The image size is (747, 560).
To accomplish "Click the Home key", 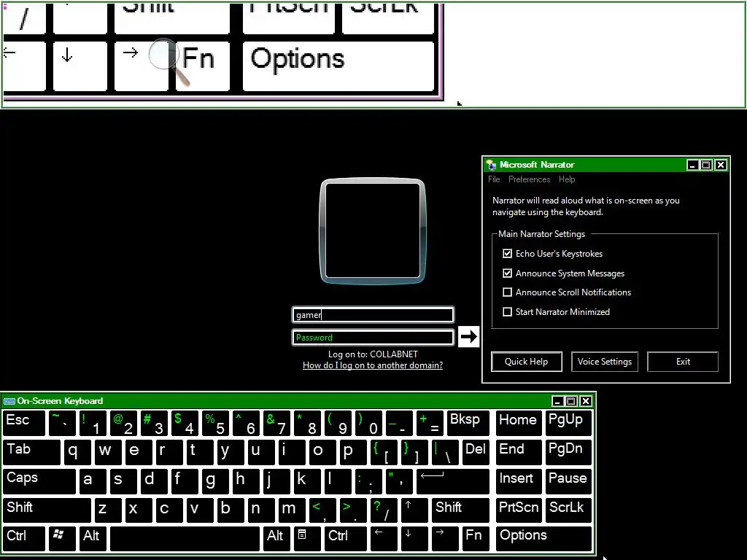I will tap(519, 423).
